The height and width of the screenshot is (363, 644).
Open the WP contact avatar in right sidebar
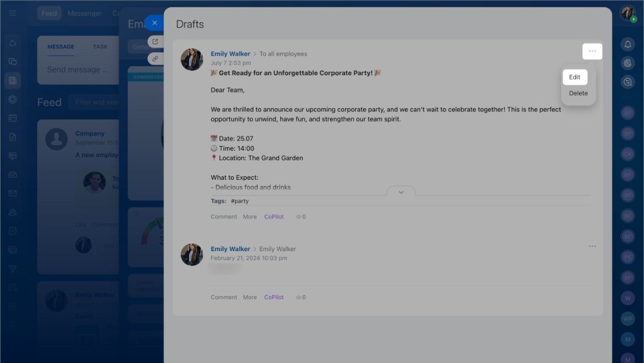click(x=628, y=319)
